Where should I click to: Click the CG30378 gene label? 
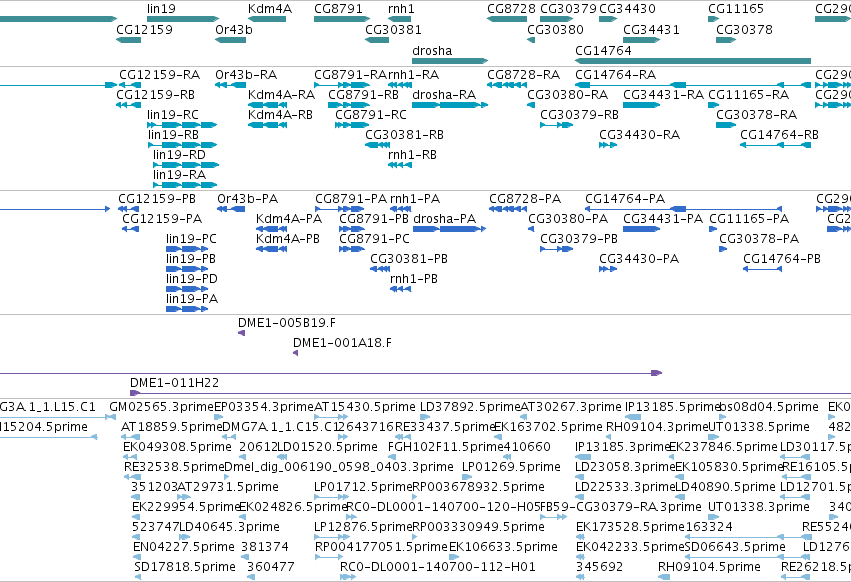[745, 29]
